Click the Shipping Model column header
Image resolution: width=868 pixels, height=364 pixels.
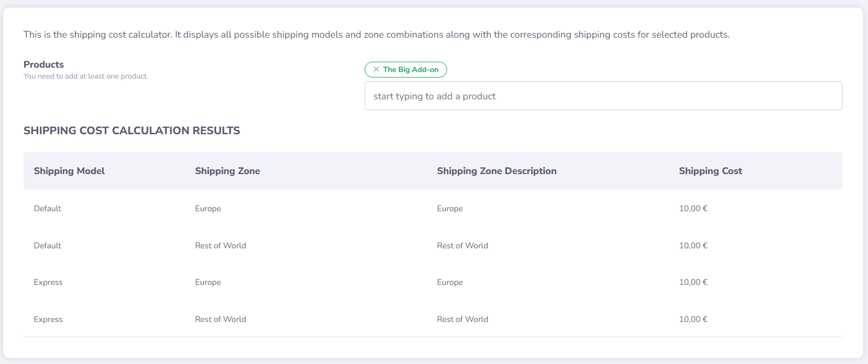pyautogui.click(x=69, y=171)
